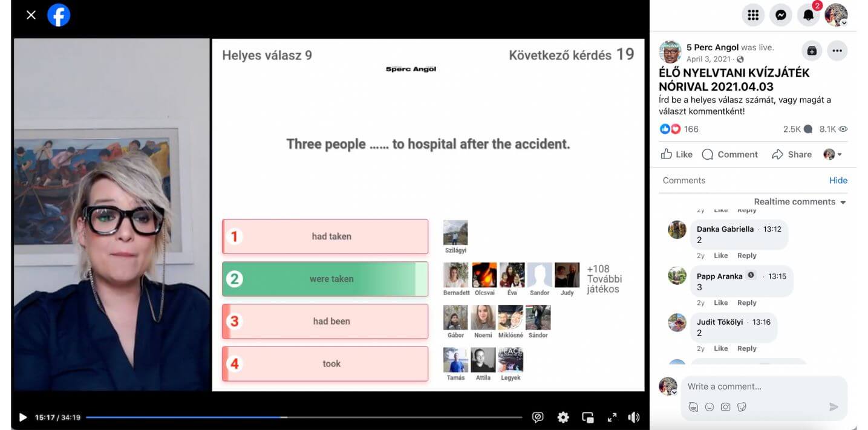The image size is (868, 430).
Task: Open notifications bell with badge
Action: 809,15
